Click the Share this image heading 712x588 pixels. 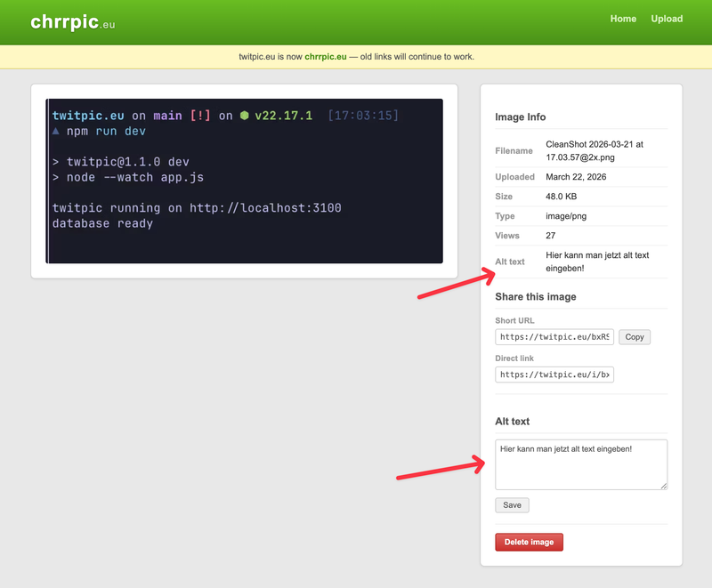pyautogui.click(x=535, y=297)
